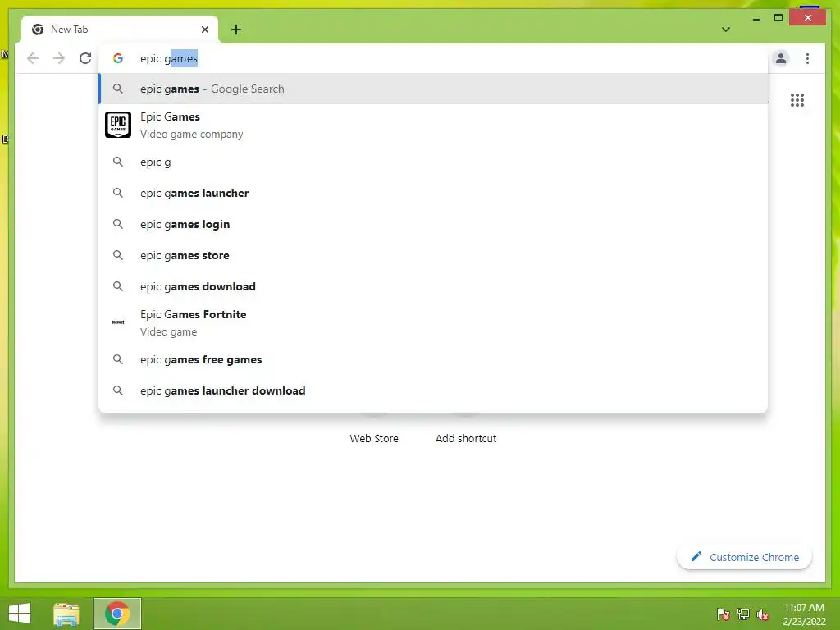
Task: Open the Action Center flag icon
Action: coord(724,614)
